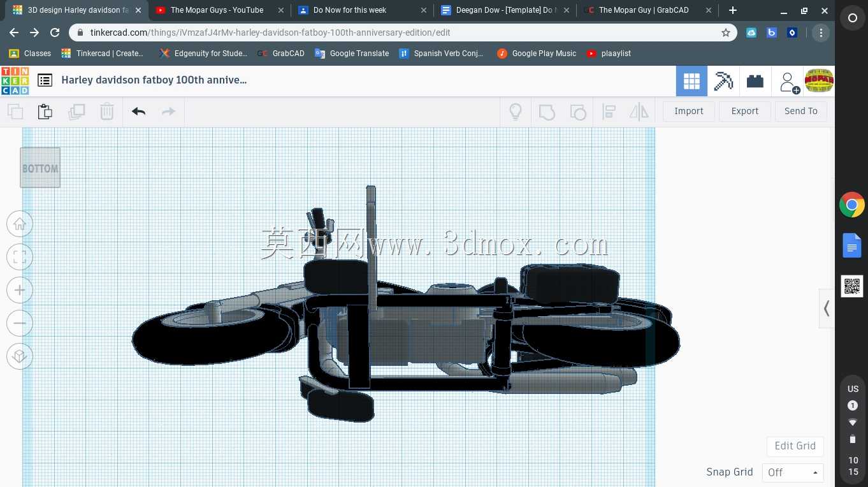Click the Export button

[745, 111]
